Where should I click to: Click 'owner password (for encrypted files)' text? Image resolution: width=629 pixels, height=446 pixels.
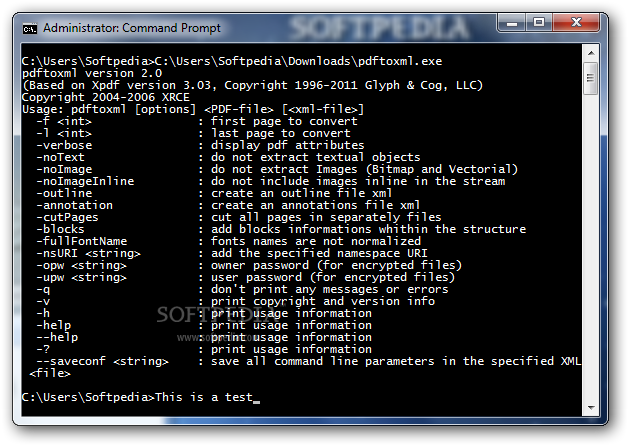337,266
